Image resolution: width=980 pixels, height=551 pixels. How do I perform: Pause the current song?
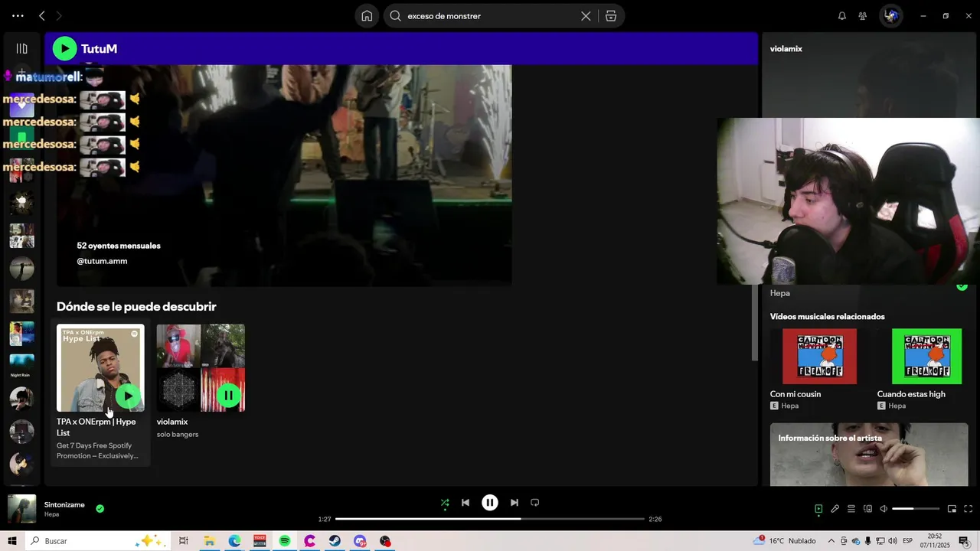click(490, 503)
